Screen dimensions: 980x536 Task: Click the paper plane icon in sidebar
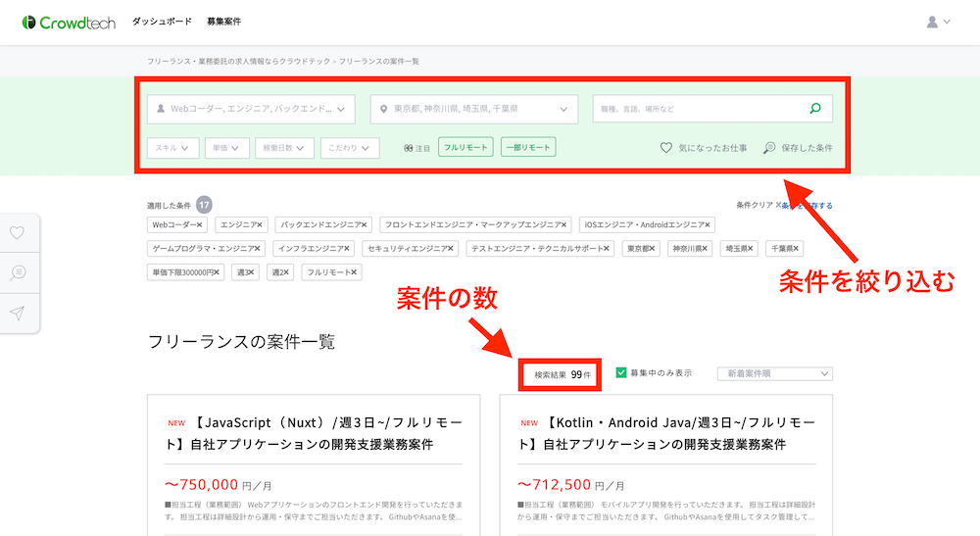(x=17, y=313)
